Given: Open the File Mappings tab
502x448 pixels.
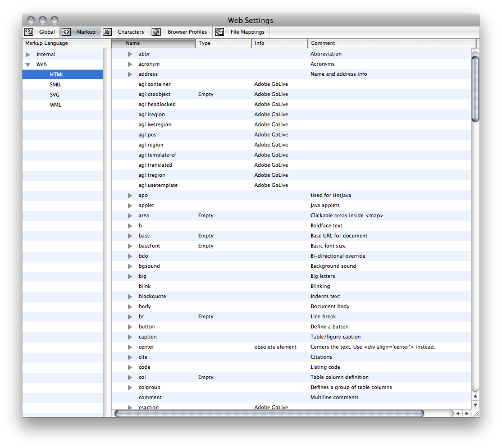Looking at the screenshot, I should point(247,32).
